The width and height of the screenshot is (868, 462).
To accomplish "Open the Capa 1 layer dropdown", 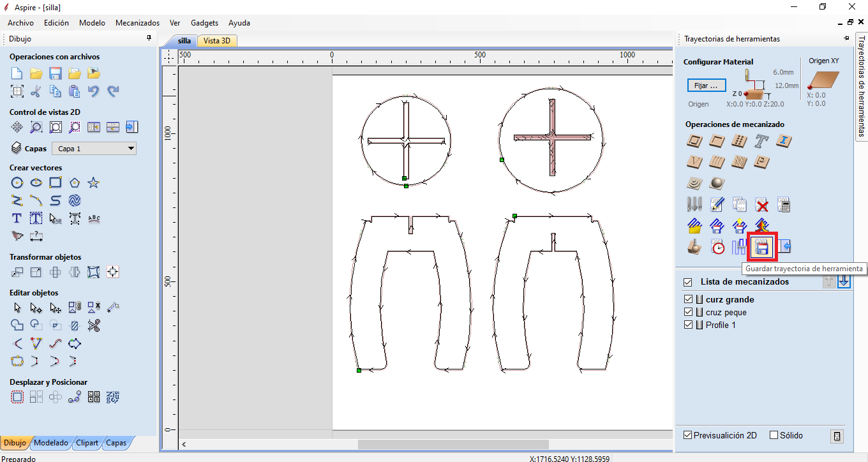I will [94, 149].
